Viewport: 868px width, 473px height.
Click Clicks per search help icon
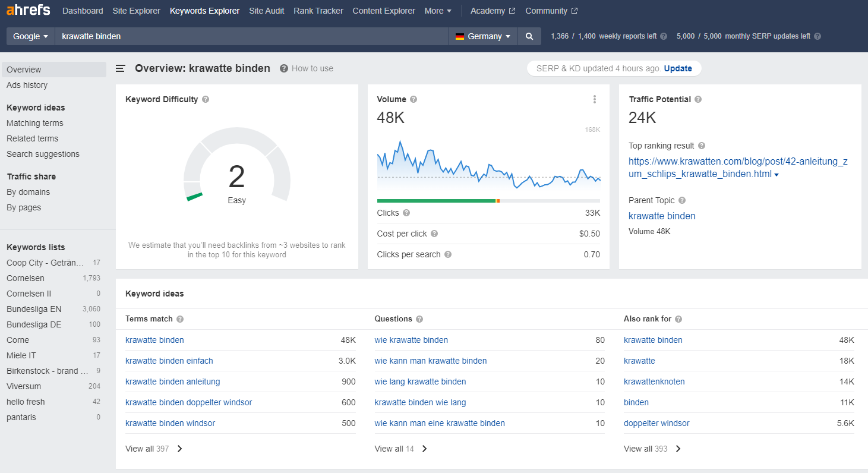click(x=448, y=254)
